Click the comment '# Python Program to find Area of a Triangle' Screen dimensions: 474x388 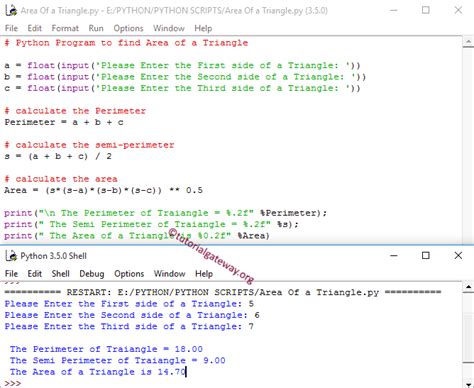[126, 43]
